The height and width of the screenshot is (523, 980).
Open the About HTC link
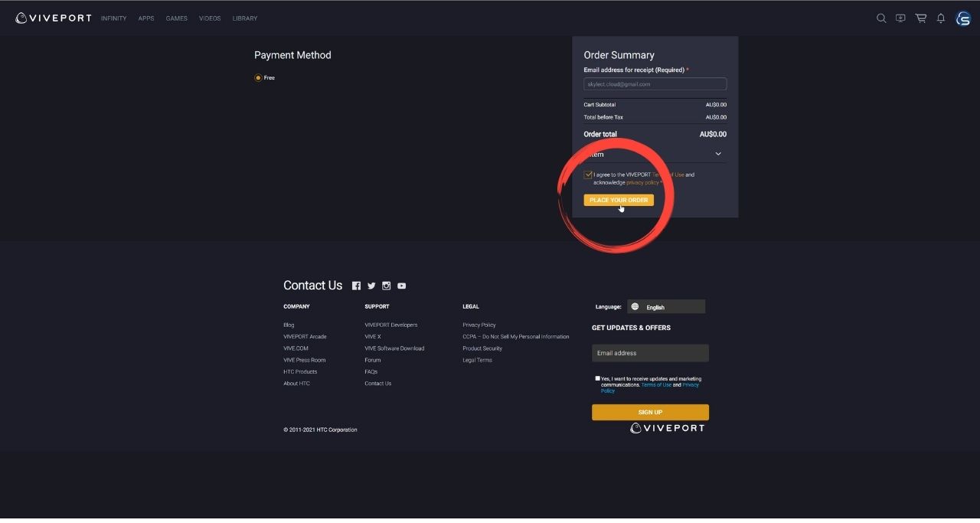point(296,384)
